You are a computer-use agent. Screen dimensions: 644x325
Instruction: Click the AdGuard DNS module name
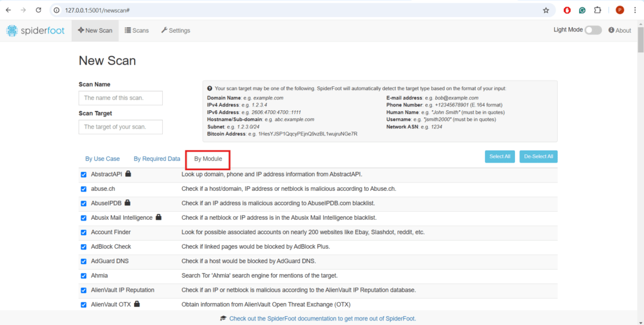tap(110, 261)
